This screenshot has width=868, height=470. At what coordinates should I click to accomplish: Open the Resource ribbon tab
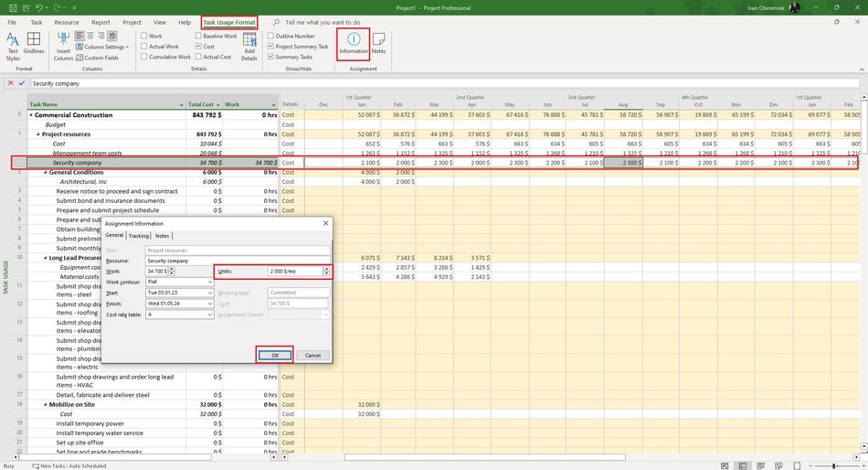67,22
